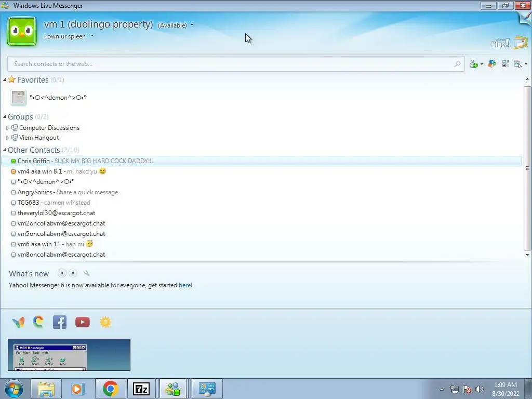Select theverylol30@escargot.chat contact
This screenshot has height=399, width=532.
click(x=261, y=213)
